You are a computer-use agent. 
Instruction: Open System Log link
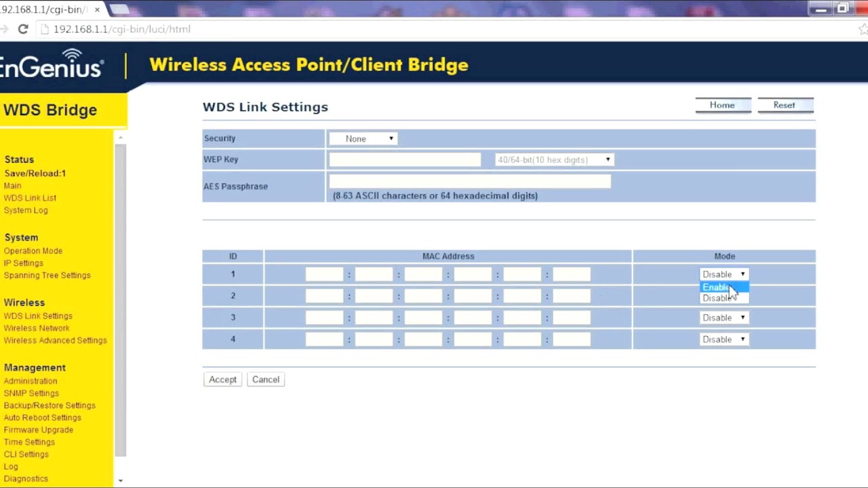pyautogui.click(x=26, y=210)
